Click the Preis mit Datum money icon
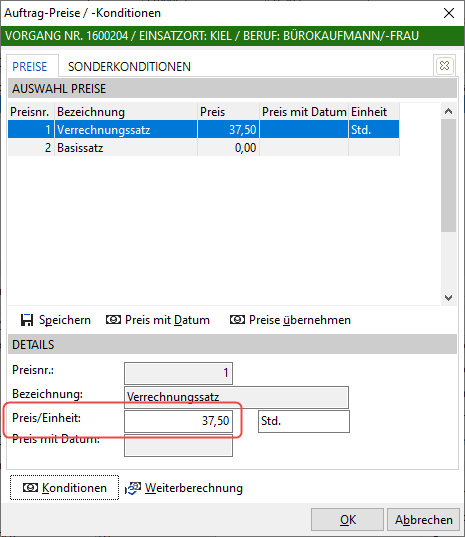465x537 pixels. pos(113,320)
